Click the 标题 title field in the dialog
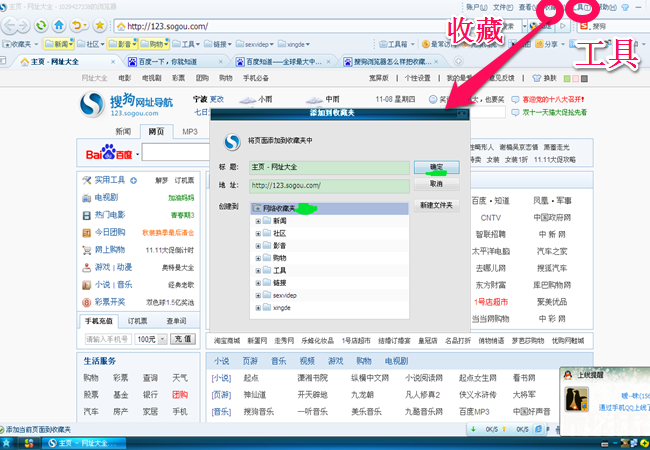The width and height of the screenshot is (650, 450). [x=329, y=167]
